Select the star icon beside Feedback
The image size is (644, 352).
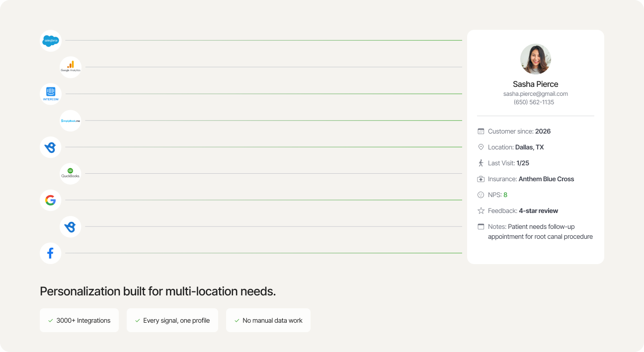481,211
